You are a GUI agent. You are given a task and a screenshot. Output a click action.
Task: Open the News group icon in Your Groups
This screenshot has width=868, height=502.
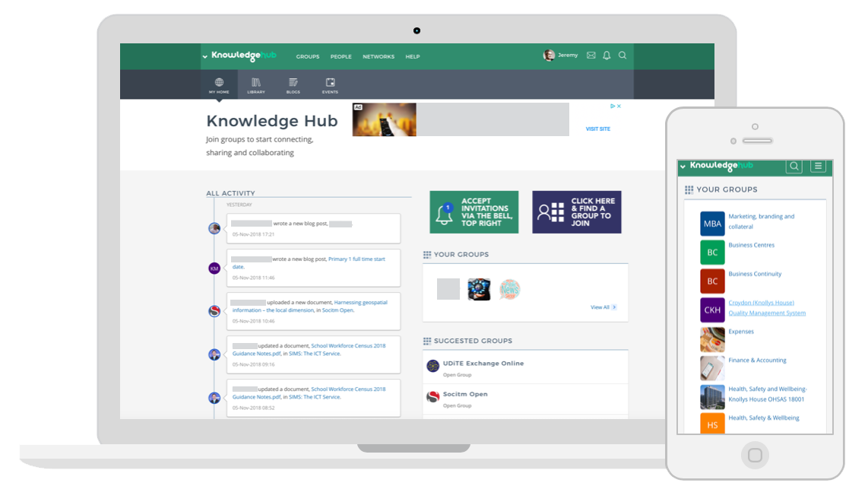click(509, 289)
